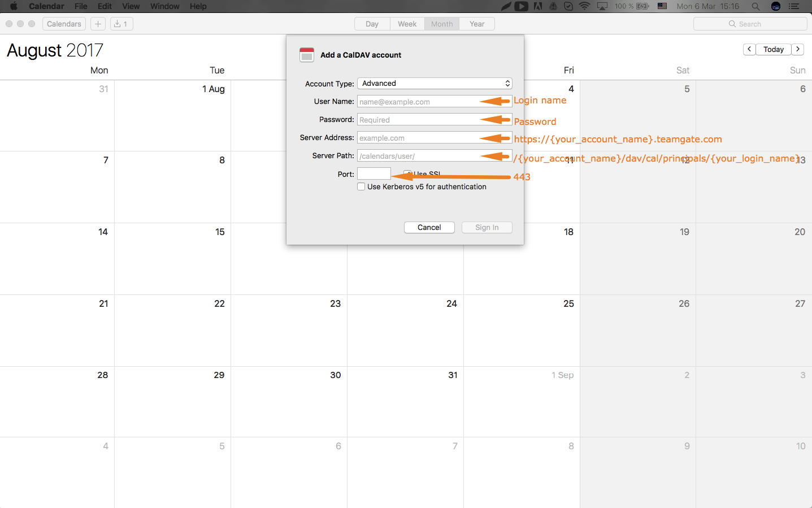Click the Search field in toolbar
Screen dimensions: 812x508
pyautogui.click(x=750, y=24)
